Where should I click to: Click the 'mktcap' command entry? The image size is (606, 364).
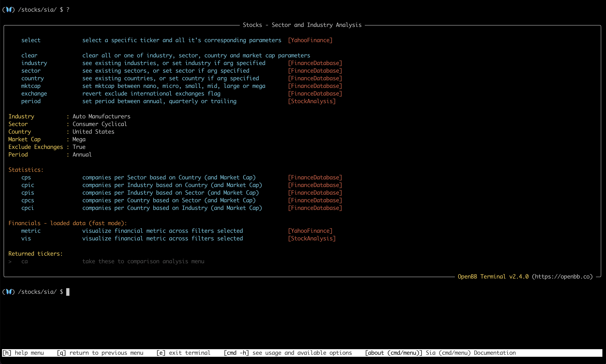(31, 86)
